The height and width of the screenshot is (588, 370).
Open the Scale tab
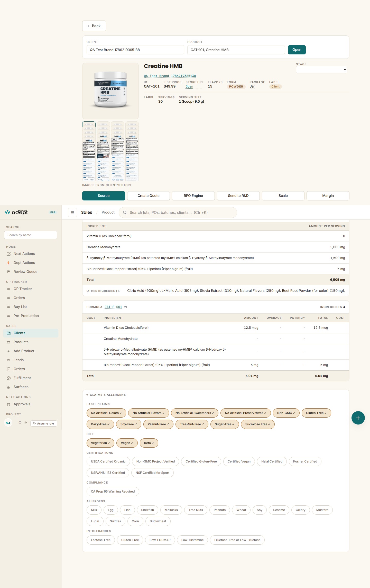point(283,196)
